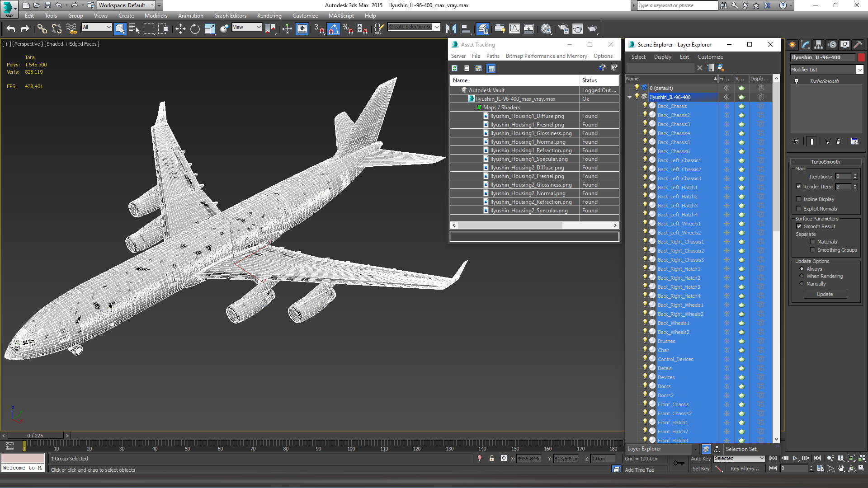Click the Play Animation button
The image size is (868, 488).
pos(795,458)
